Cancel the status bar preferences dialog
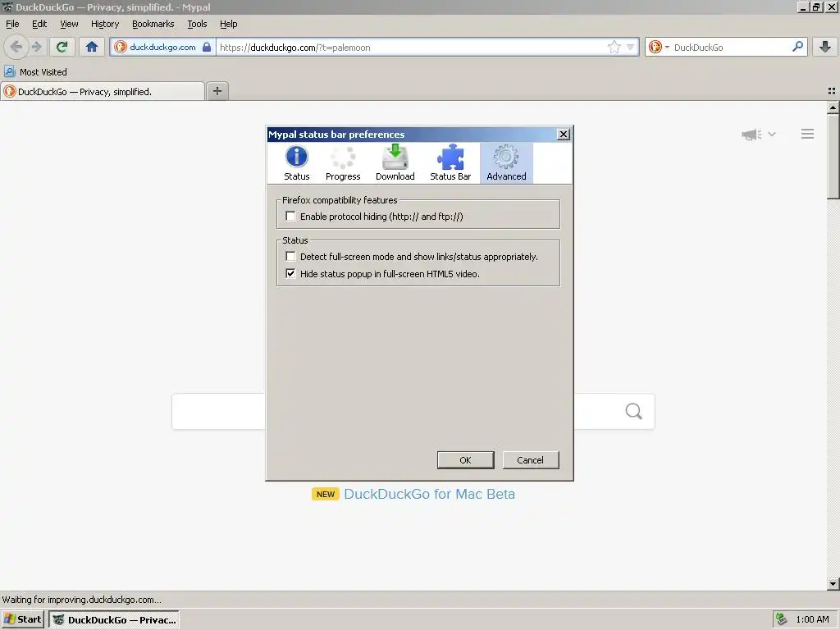840x630 pixels. [x=531, y=459]
